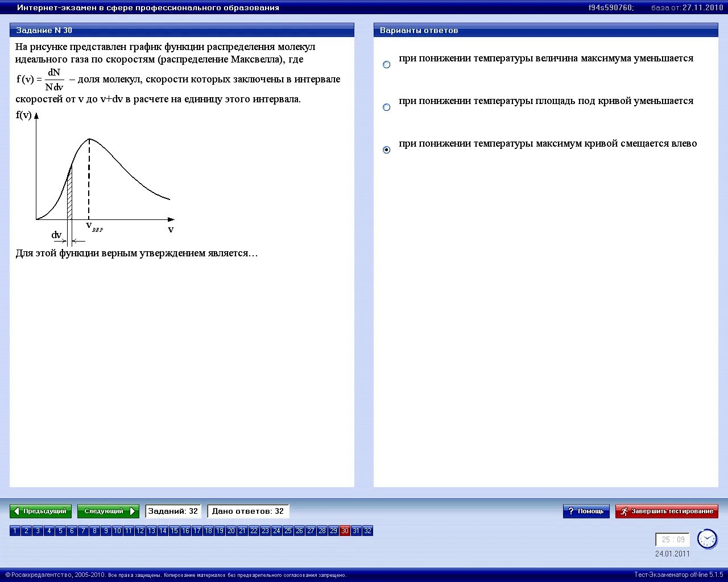
Task: Jump to question 31
Action: [356, 531]
